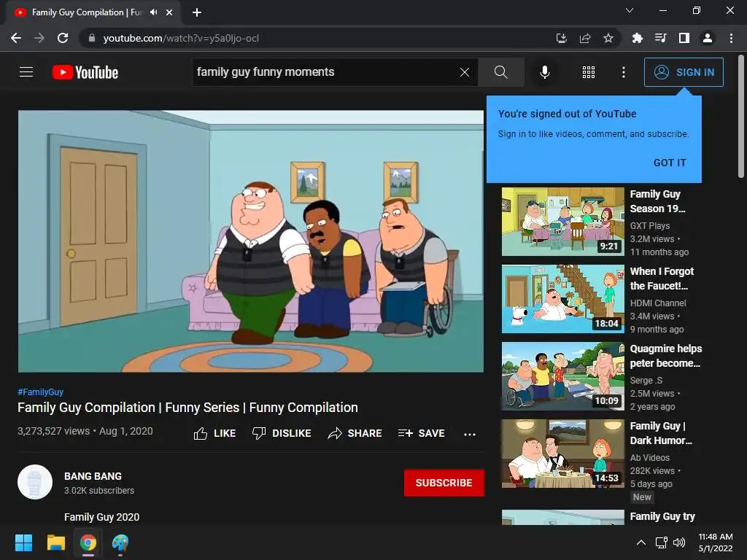Screen dimensions: 747x560
Task: Click the share this page icon
Action: 585,38
